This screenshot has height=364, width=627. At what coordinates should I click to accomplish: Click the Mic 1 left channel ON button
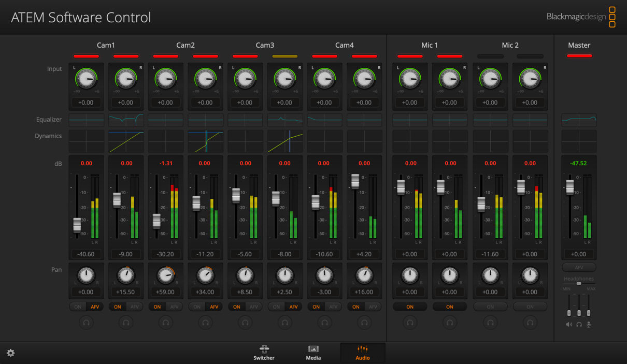click(x=409, y=307)
